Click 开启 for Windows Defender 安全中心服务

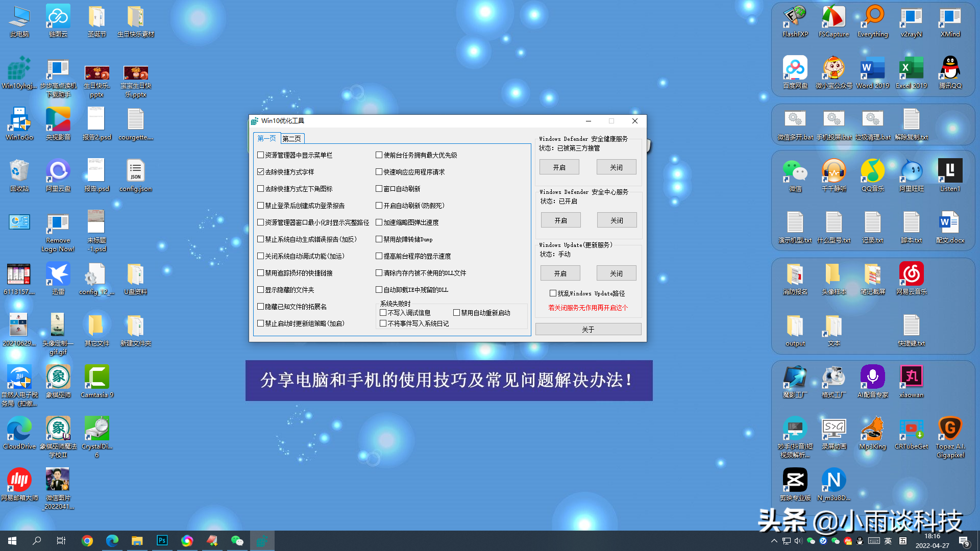560,220
